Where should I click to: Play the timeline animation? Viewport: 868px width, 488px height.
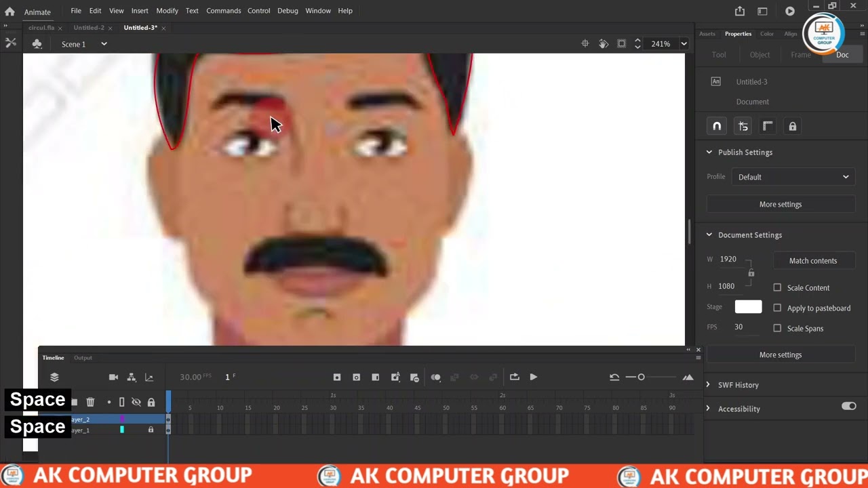[534, 377]
